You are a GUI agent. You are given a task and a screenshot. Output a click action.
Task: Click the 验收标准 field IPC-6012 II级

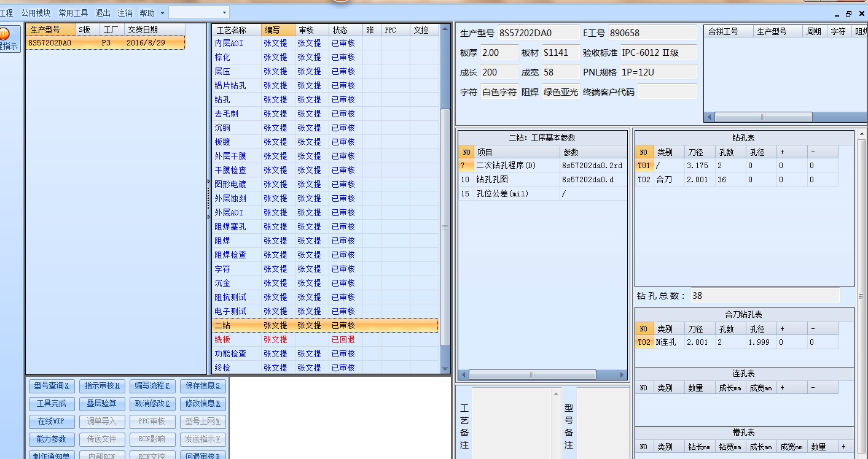658,53
